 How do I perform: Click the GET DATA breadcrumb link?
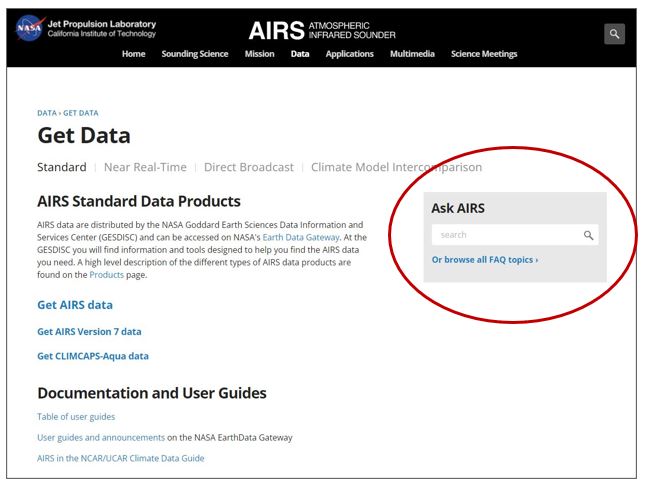point(81,113)
